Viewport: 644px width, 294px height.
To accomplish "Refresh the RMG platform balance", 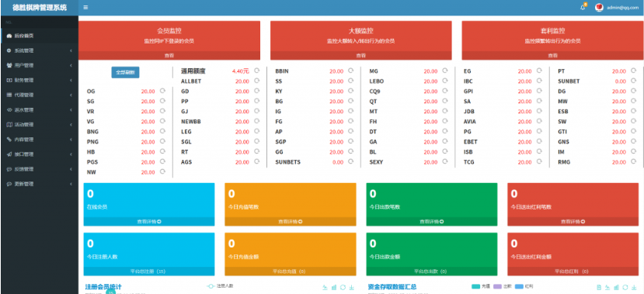I will [633, 161].
